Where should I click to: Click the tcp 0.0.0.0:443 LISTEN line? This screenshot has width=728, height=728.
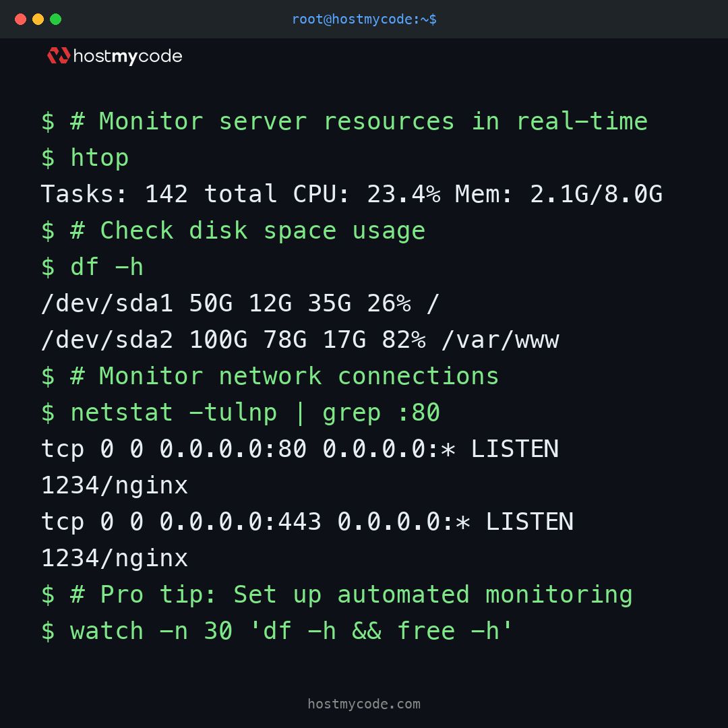click(307, 522)
